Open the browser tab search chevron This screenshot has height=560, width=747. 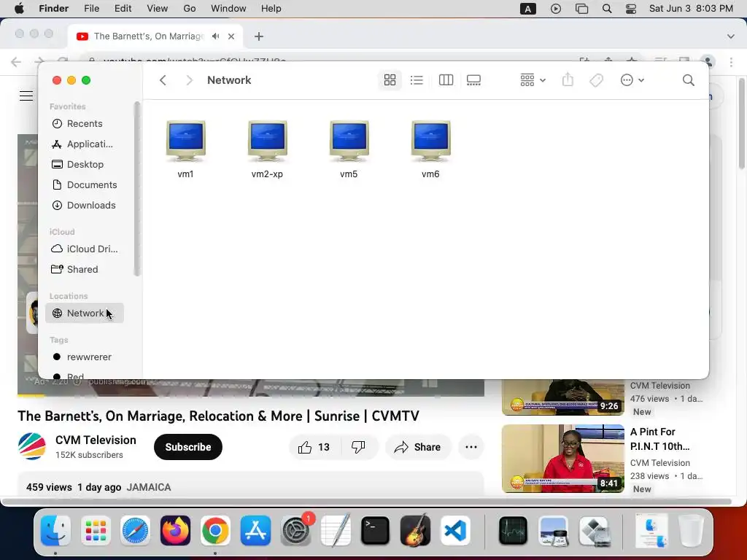730,36
